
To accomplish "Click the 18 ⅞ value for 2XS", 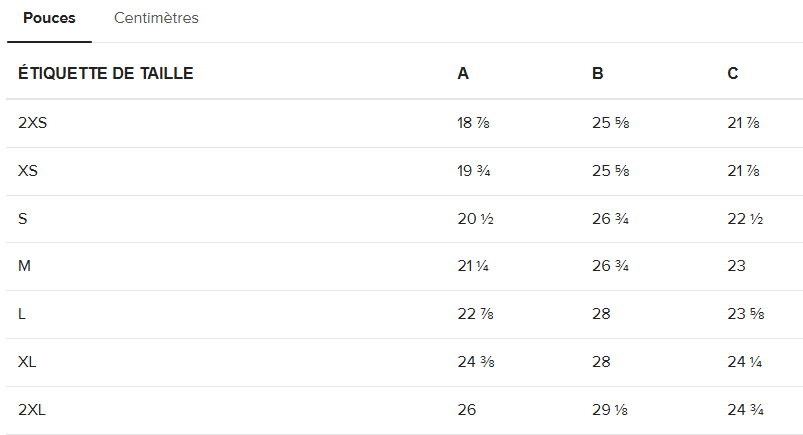I will 473,123.
